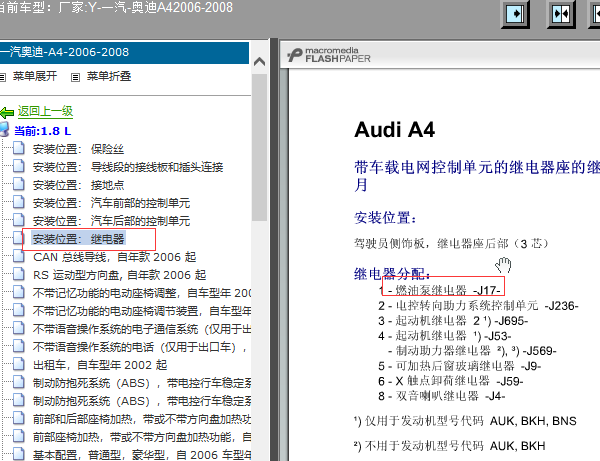Click document icon beside 基本配置
Viewport: 600px width, 461px height.
click(x=19, y=453)
